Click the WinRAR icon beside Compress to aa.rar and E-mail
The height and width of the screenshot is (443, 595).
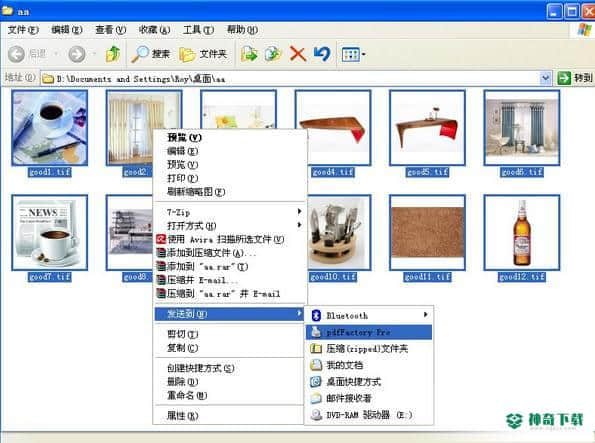coord(161,293)
